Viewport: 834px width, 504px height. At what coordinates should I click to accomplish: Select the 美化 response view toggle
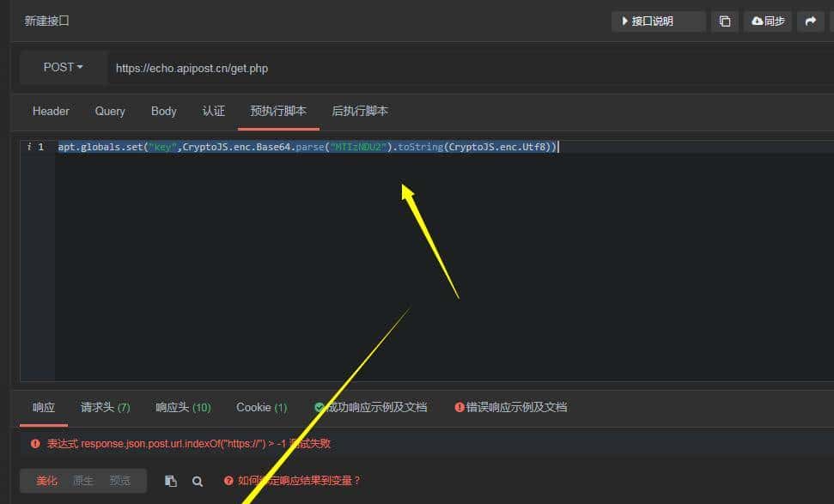(x=46, y=481)
